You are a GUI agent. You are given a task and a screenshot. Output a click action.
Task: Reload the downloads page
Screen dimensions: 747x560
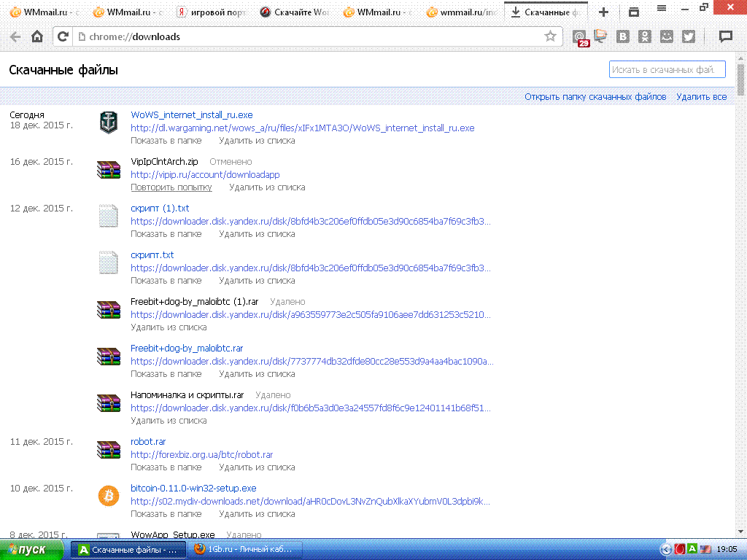point(63,36)
